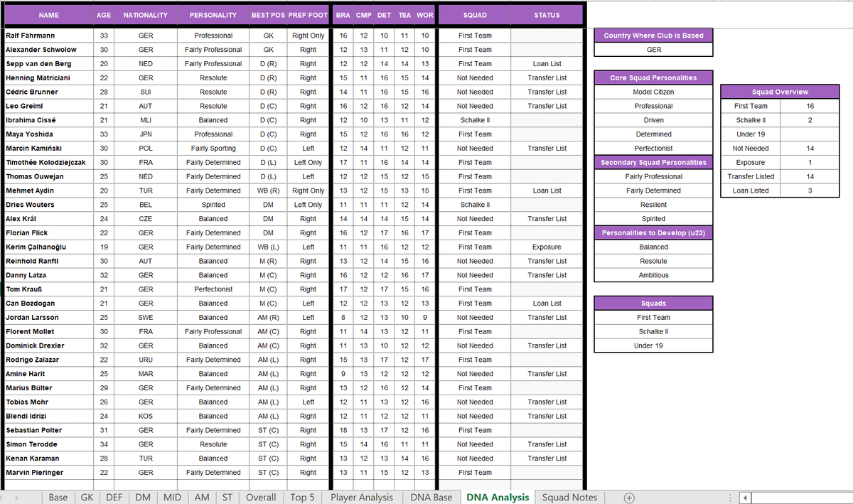Viewport: 853px width, 504px height.
Task: Select Maya Yoshida's JPN nationality cell
Action: tap(146, 134)
